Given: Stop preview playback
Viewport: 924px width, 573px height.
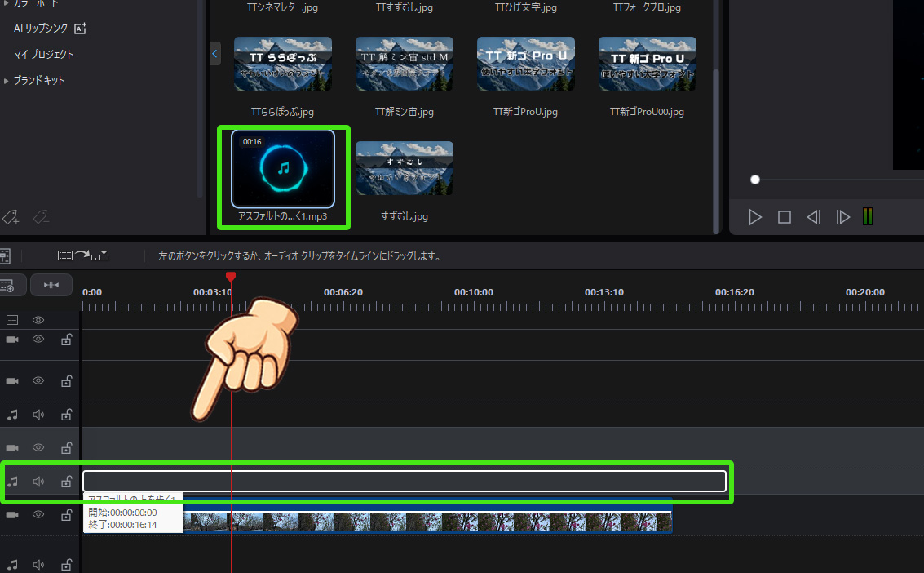Looking at the screenshot, I should (785, 217).
